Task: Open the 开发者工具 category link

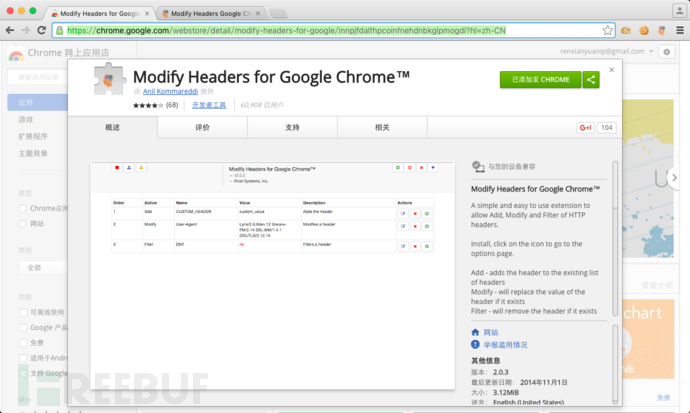Action: coord(209,105)
